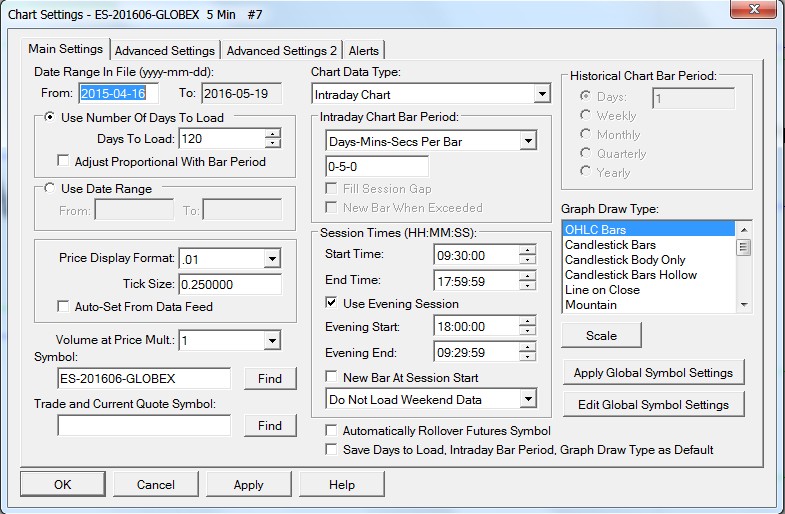
Task: Open Help for chart settings
Action: pyautogui.click(x=342, y=484)
